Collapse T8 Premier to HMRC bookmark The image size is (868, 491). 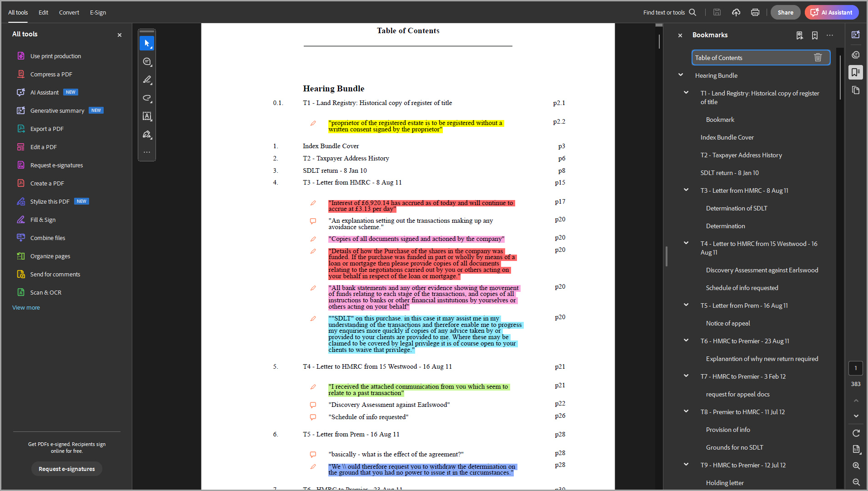pyautogui.click(x=686, y=411)
